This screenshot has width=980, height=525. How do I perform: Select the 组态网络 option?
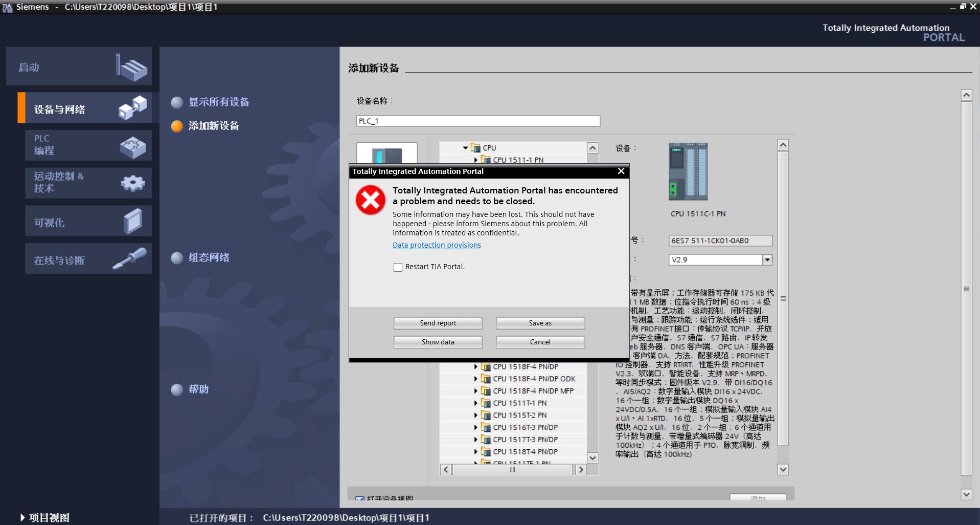click(209, 258)
